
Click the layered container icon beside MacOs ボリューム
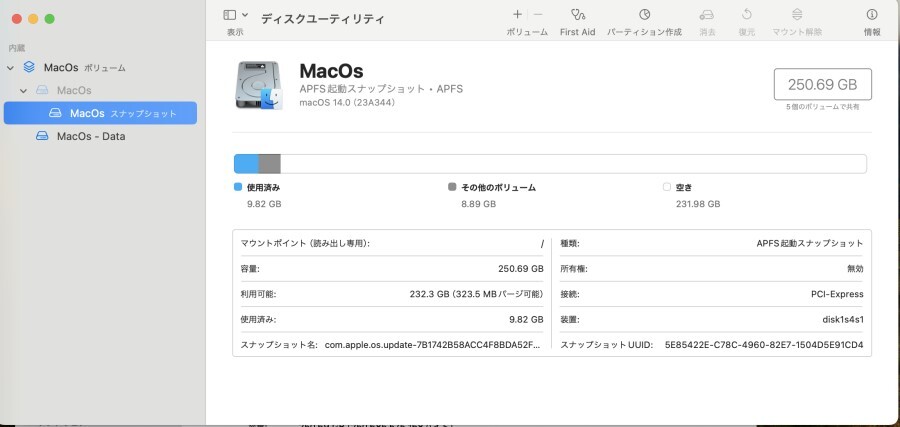pyautogui.click(x=29, y=67)
